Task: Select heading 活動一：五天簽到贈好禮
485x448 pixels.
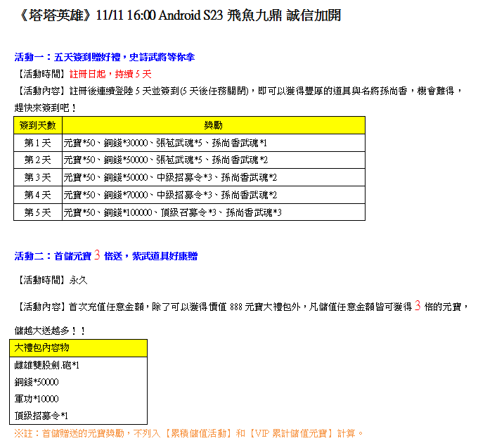Action: [105, 57]
